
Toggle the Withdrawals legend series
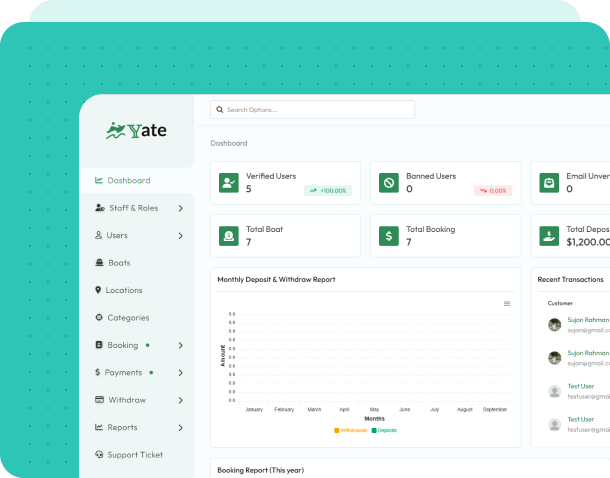tap(350, 430)
